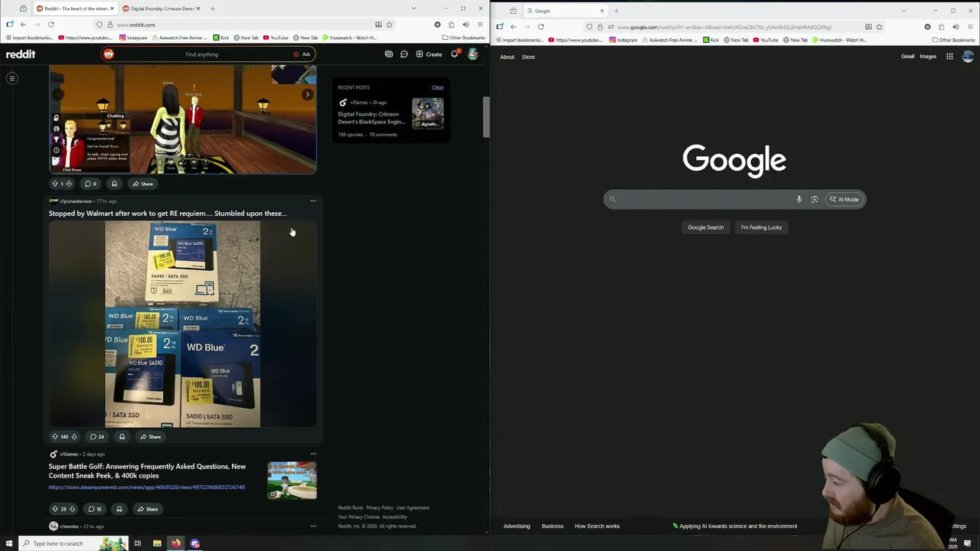Open the Privacy Policy footer link
This screenshot has width=980, height=551.
(380, 507)
